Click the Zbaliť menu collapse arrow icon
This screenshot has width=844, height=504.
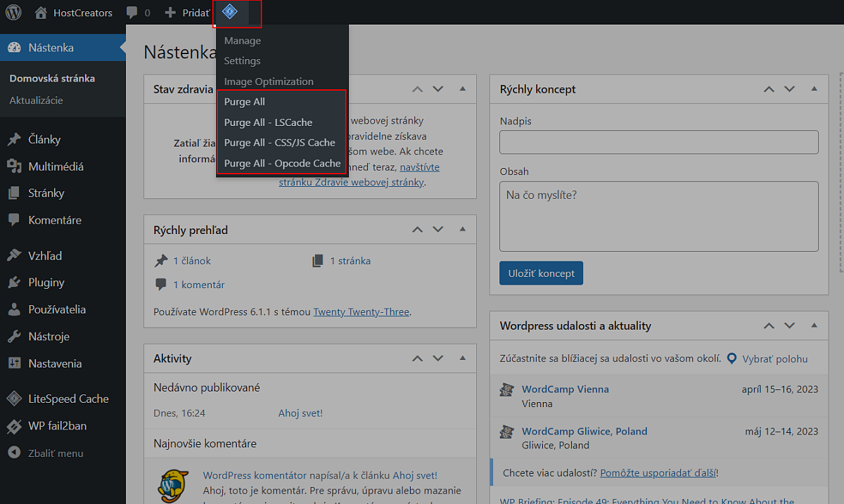pos(14,453)
